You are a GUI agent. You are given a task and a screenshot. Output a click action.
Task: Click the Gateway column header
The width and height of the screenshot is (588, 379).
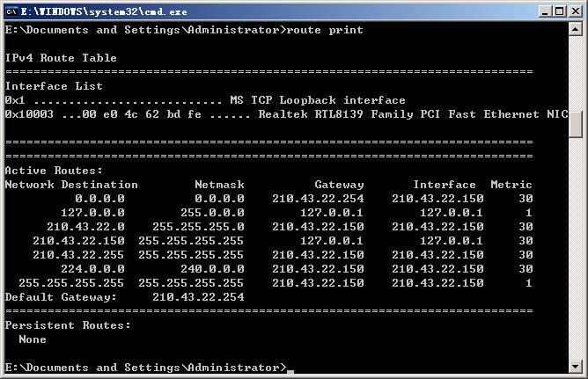click(x=339, y=185)
